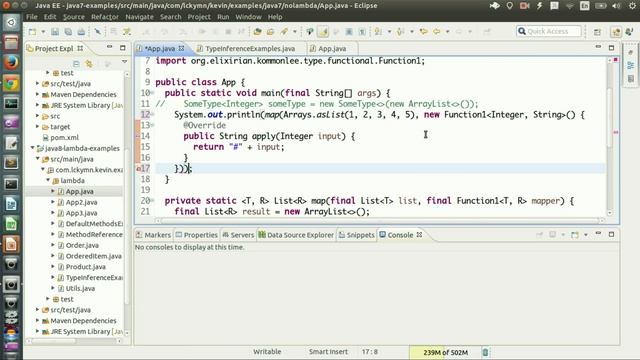Viewport: 640px width, 360px height.
Task: Expand the bottom Maven Dependencies node
Action: coord(38,320)
